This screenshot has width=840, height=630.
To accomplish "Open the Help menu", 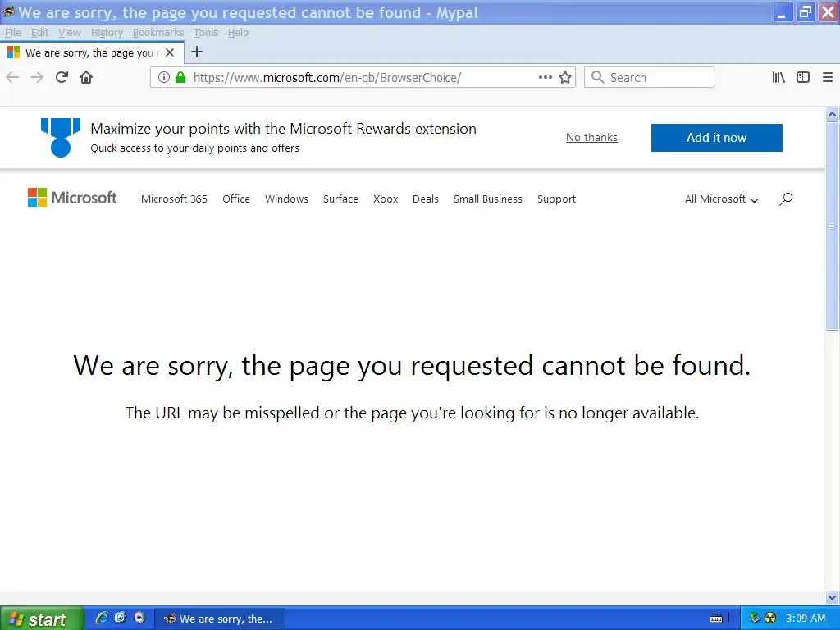I will click(x=238, y=33).
